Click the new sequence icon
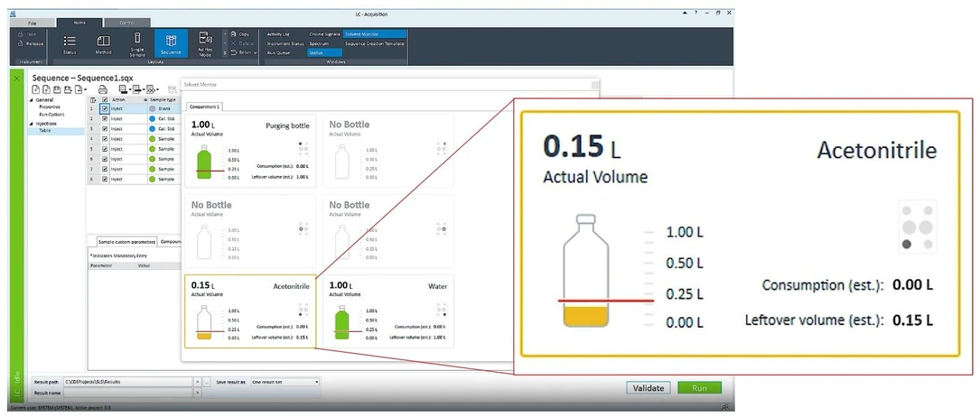980x417 pixels. (x=35, y=90)
